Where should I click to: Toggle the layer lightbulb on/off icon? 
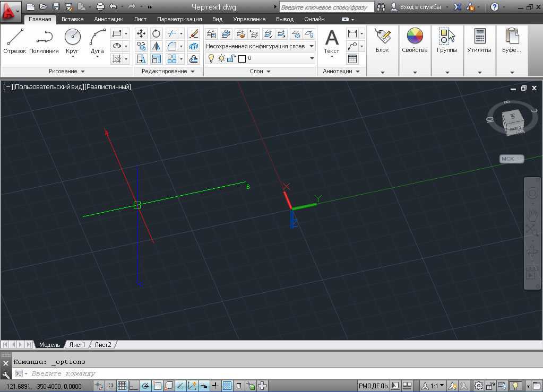tap(211, 58)
